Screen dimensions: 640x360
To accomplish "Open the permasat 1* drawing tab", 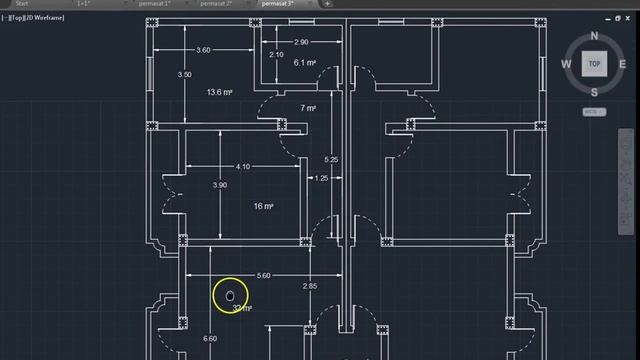I will (154, 3).
